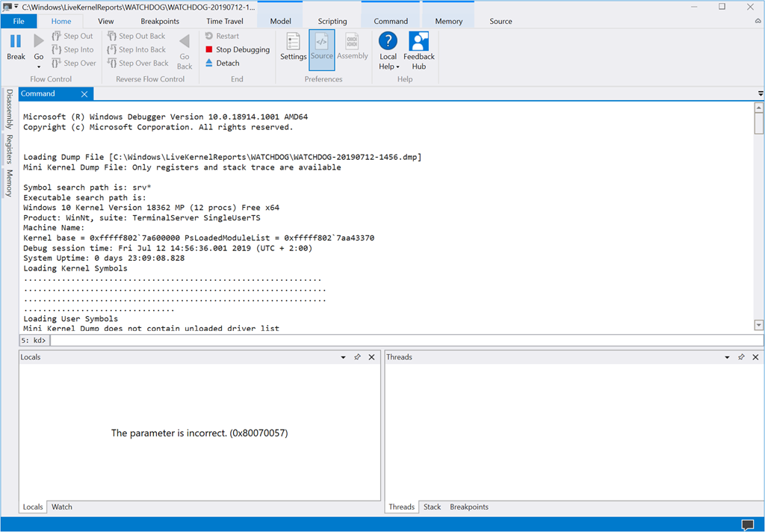Screen dimensions: 765x532
Task: Click the command window vertical scrollbar
Action: [759, 217]
